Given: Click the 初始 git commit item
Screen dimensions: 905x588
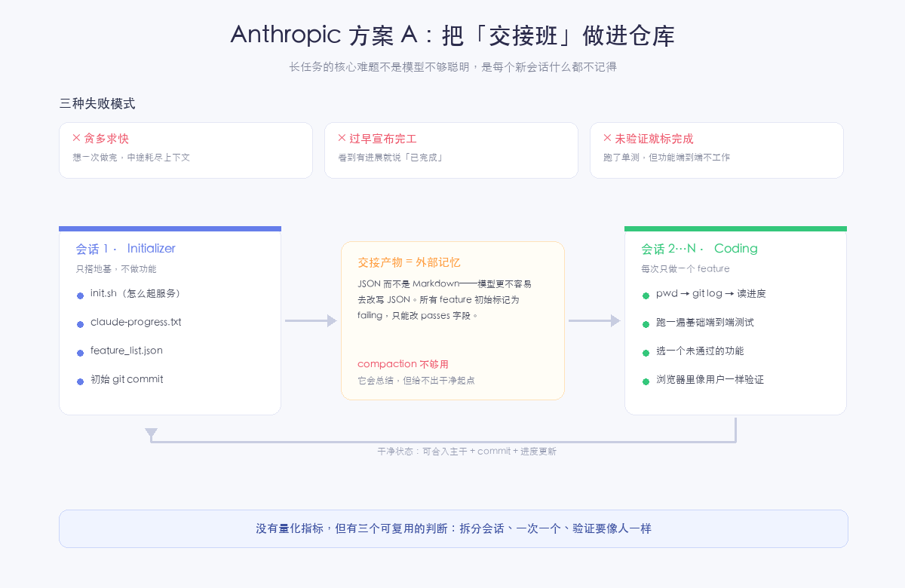Looking at the screenshot, I should click(x=127, y=380).
